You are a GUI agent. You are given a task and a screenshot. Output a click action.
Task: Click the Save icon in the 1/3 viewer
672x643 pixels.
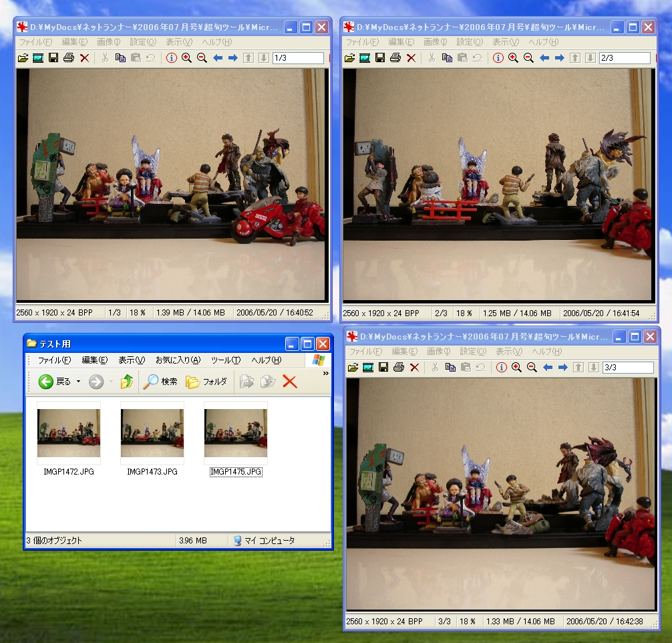(53, 58)
